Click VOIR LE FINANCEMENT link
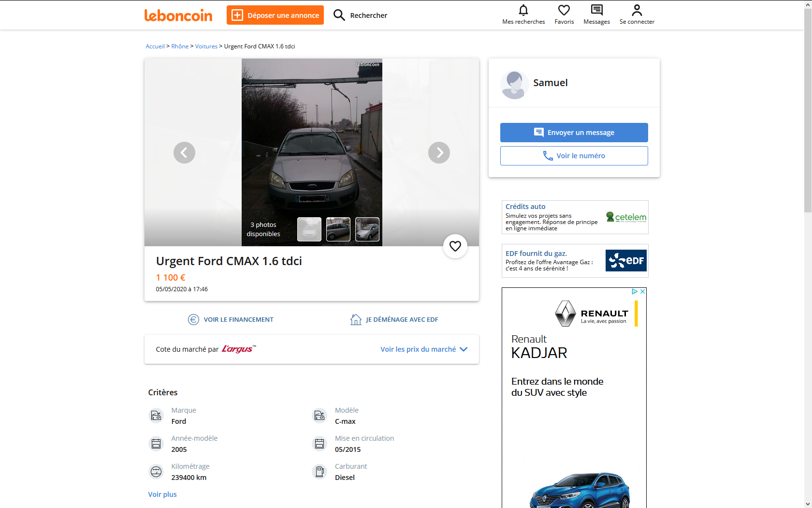The image size is (812, 508). 238,319
